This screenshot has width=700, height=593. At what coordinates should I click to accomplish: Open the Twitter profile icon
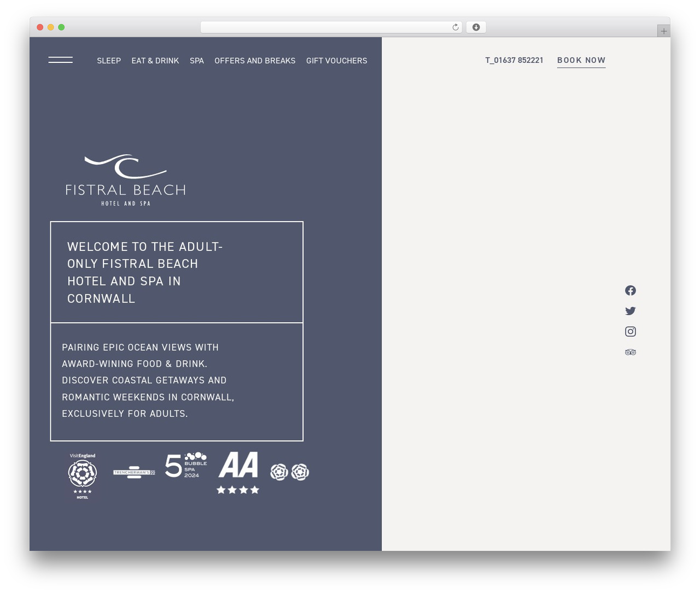pos(631,311)
